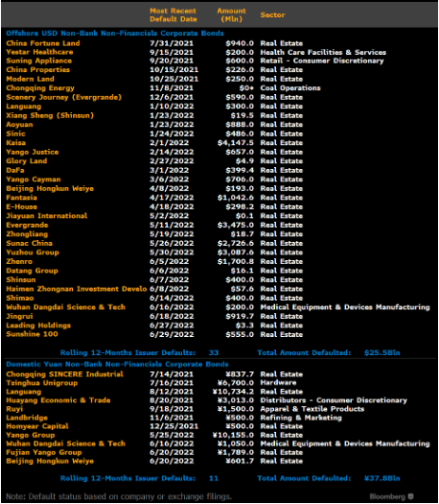439x504 pixels.
Task: Select the Amount (Mln) column header
Action: coord(231,15)
